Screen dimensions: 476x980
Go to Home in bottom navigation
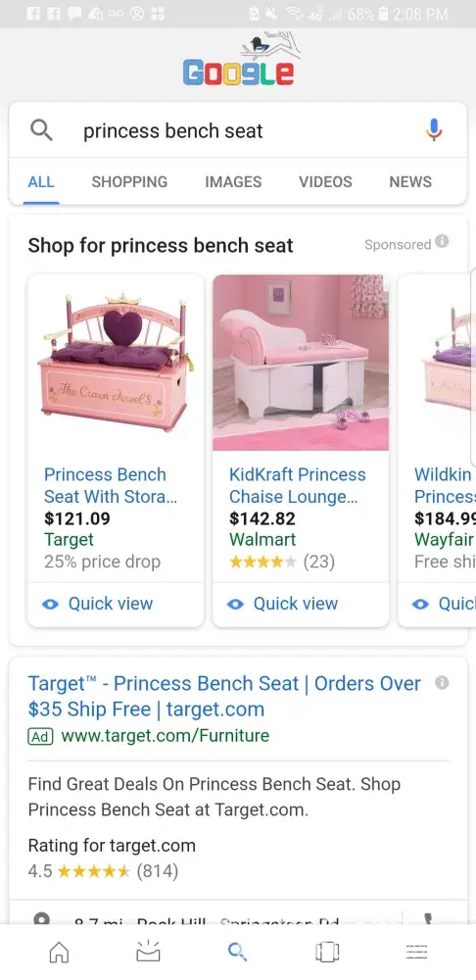tap(59, 952)
